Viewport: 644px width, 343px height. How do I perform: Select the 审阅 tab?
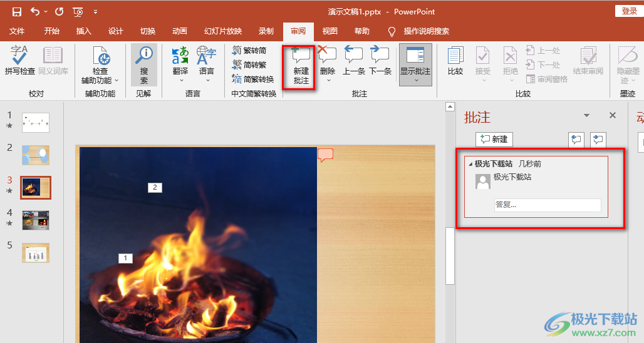pyautogui.click(x=298, y=31)
